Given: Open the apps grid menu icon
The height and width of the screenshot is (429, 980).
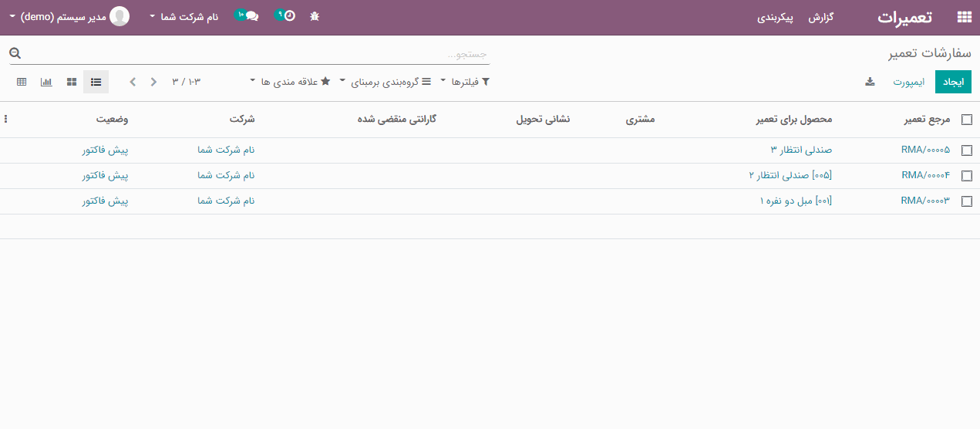Looking at the screenshot, I should pyautogui.click(x=964, y=17).
